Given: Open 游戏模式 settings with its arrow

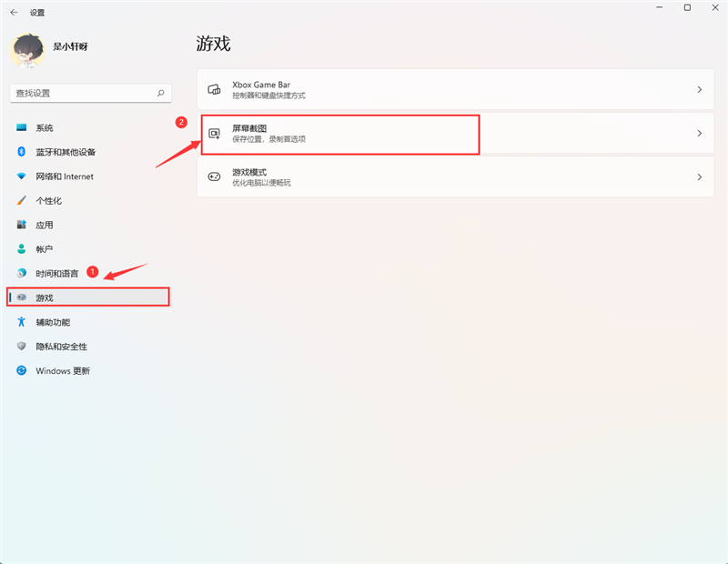Looking at the screenshot, I should [699, 176].
